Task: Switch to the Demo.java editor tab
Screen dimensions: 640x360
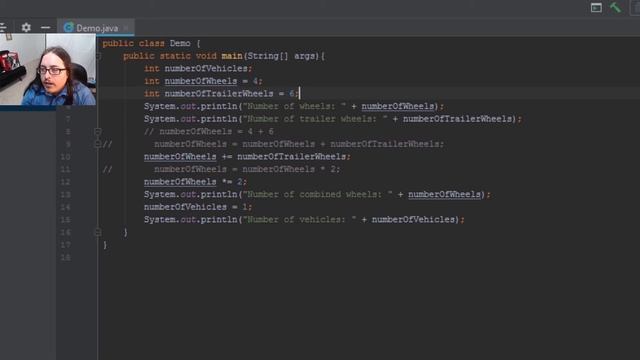Action: tap(96, 27)
